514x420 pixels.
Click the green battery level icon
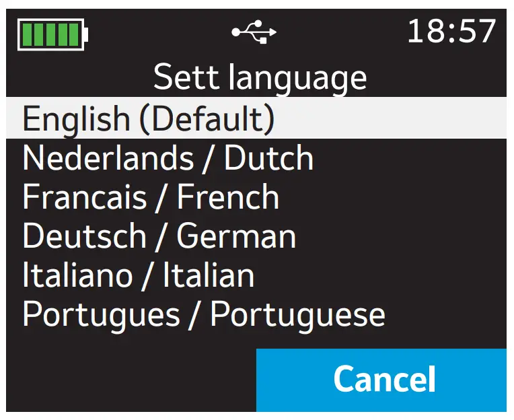[x=53, y=34]
